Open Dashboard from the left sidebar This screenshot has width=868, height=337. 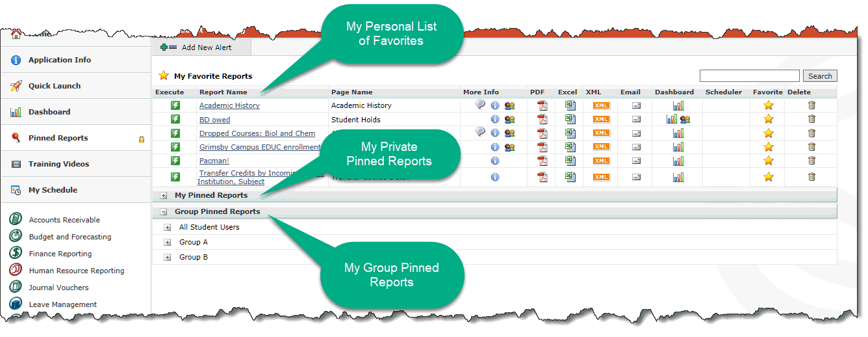(49, 112)
